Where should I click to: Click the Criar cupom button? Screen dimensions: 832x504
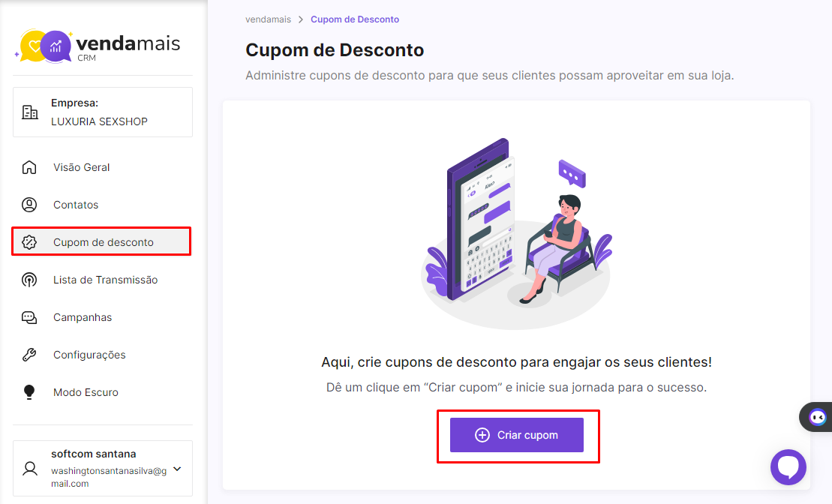(x=517, y=435)
